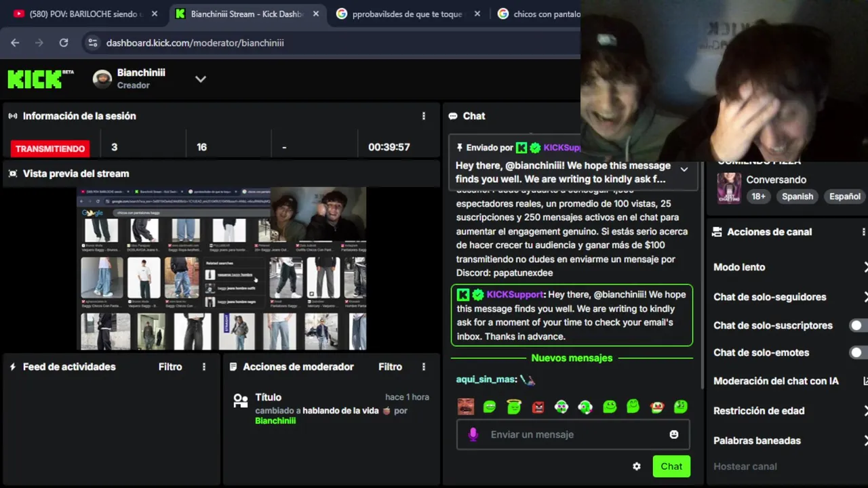This screenshot has width=868, height=488.
Task: Expand Restricción de edad option
Action: tap(865, 411)
